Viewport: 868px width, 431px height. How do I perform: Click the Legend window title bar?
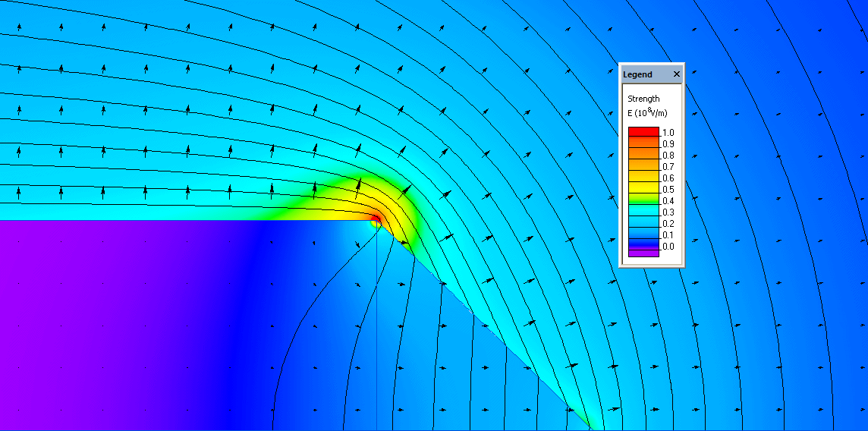652,74
